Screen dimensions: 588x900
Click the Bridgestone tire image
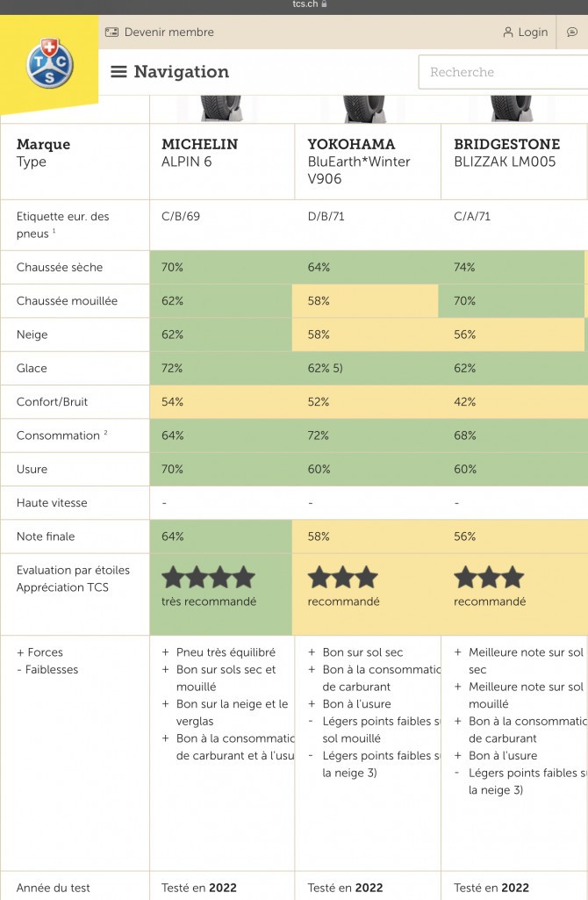[511, 109]
